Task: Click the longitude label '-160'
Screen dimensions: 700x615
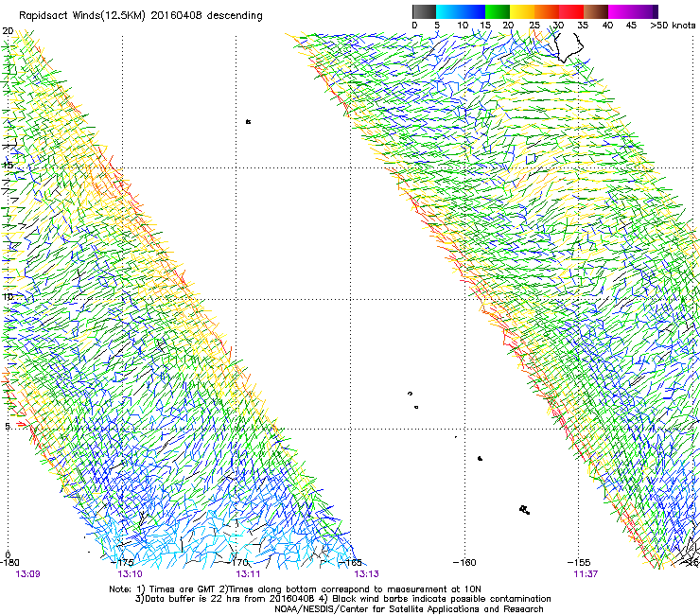Action: 464,562
